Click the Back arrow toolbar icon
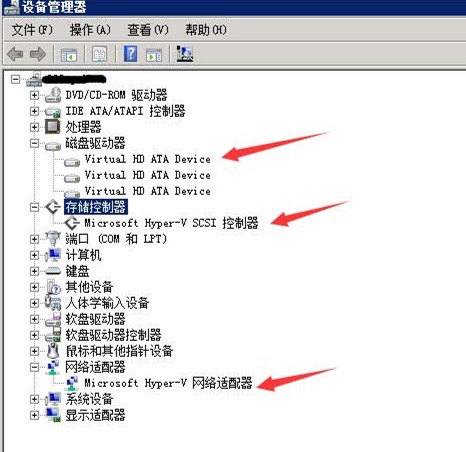The image size is (466, 452). click(x=15, y=54)
